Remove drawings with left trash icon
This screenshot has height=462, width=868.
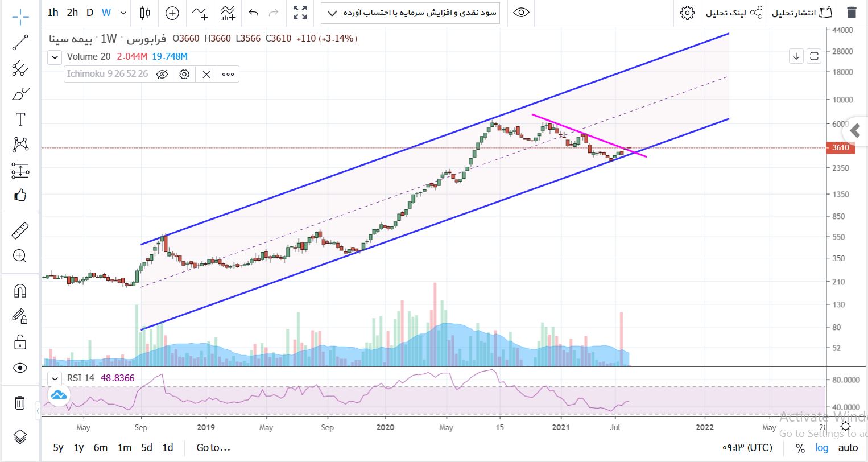click(x=20, y=403)
